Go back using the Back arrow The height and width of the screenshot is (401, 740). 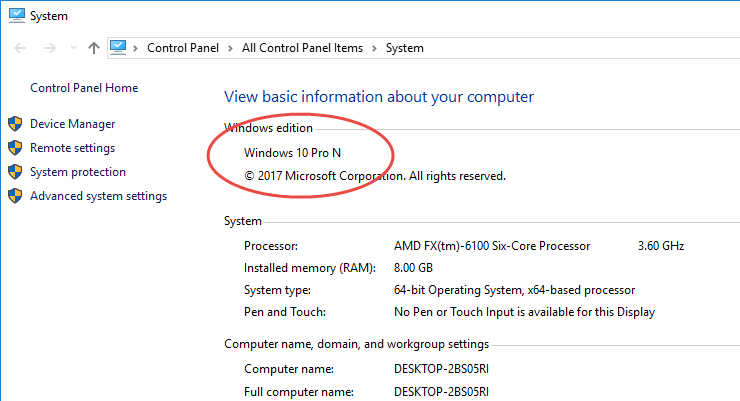20,48
